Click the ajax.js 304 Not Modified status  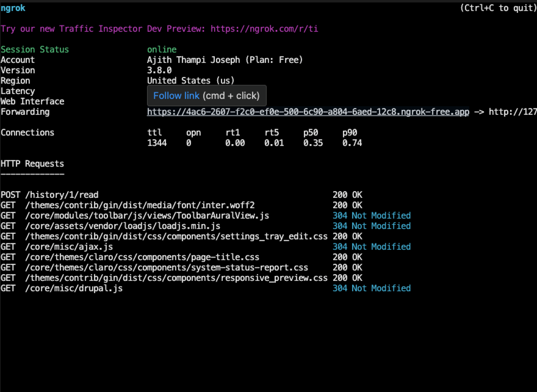click(x=371, y=247)
